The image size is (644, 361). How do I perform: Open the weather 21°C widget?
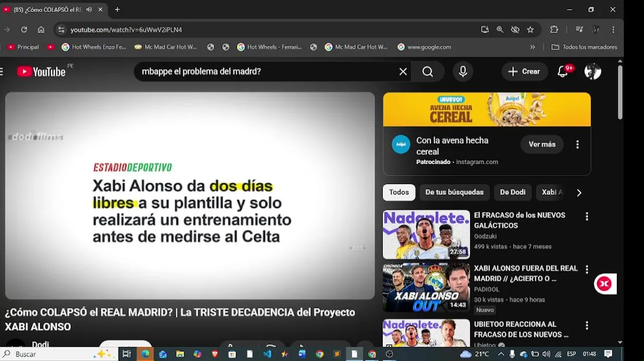click(474, 354)
